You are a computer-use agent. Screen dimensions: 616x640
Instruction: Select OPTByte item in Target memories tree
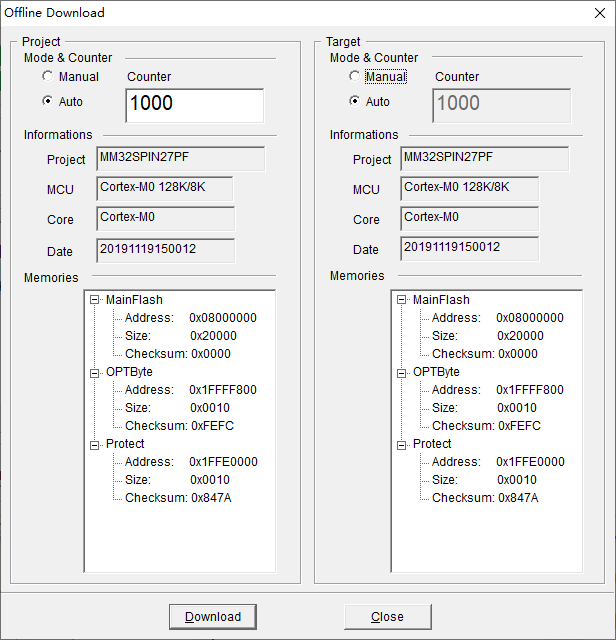(x=436, y=372)
